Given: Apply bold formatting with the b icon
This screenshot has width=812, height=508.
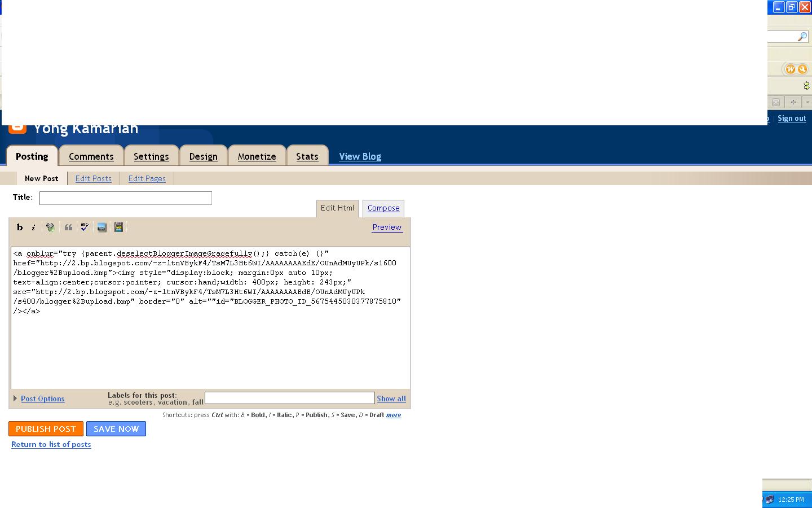Looking at the screenshot, I should click(20, 227).
